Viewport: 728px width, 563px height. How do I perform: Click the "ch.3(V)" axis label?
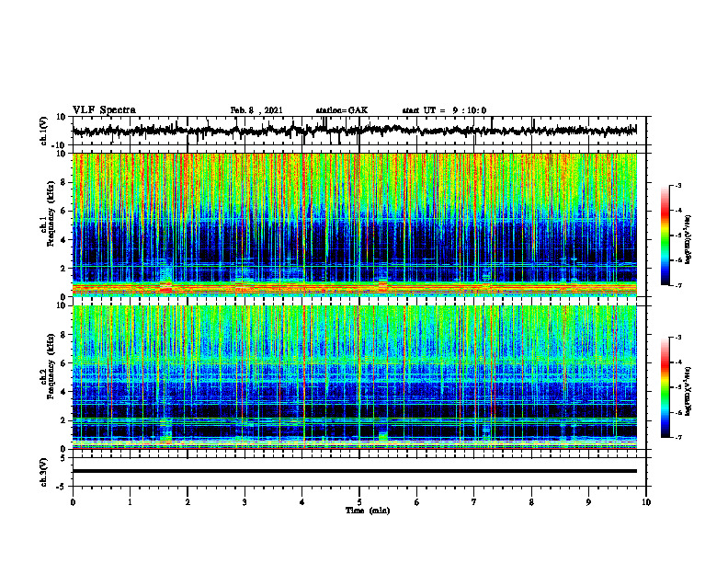click(43, 473)
